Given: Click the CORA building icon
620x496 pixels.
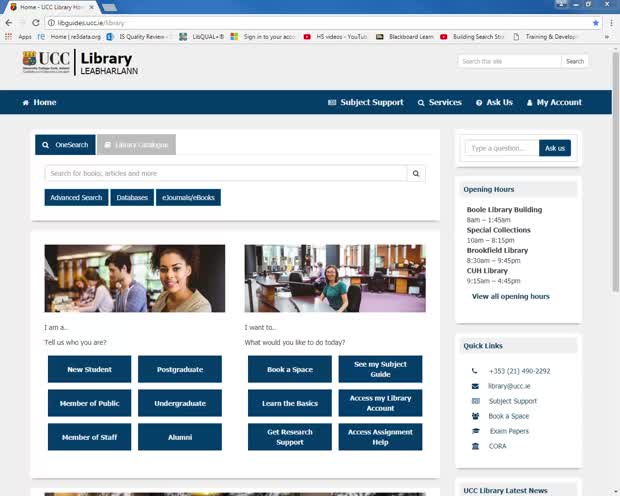Looking at the screenshot, I should click(475, 446).
